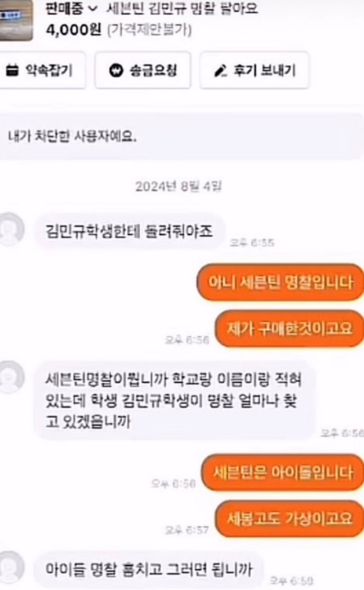
Task: Click the 4,000원 price text
Action: click(73, 30)
